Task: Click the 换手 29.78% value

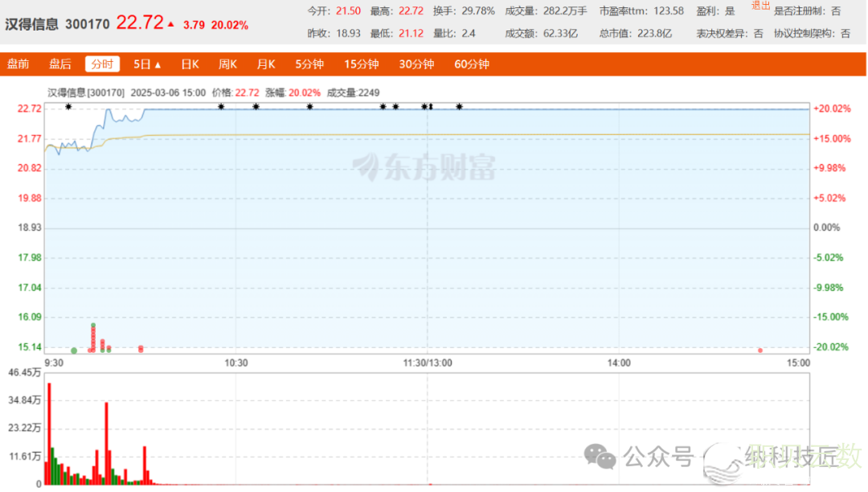Action: [x=478, y=11]
